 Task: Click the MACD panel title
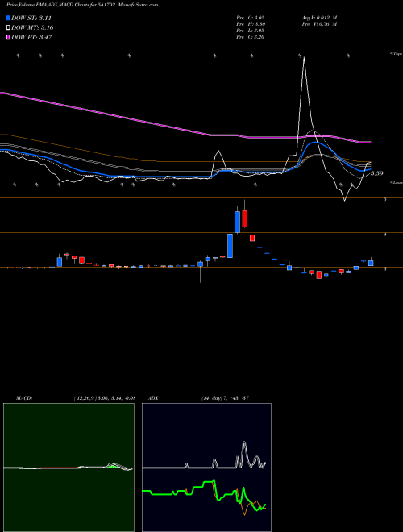[23, 397]
